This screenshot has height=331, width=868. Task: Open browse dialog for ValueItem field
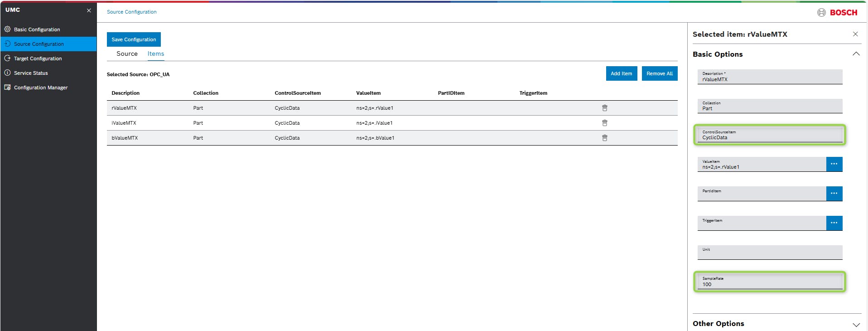(x=834, y=164)
